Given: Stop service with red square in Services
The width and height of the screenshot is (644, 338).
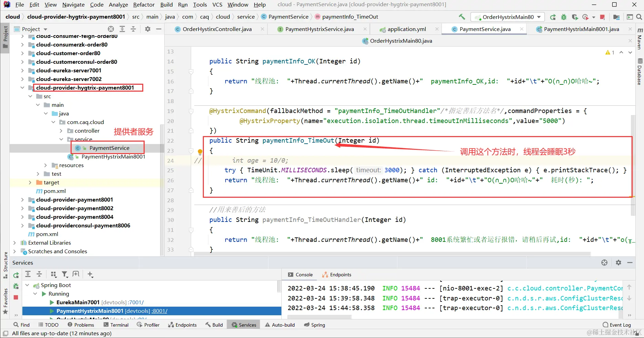Looking at the screenshot, I should coord(16,297).
